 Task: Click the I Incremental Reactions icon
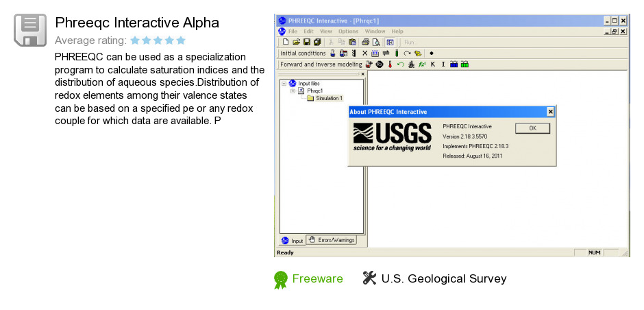point(443,64)
